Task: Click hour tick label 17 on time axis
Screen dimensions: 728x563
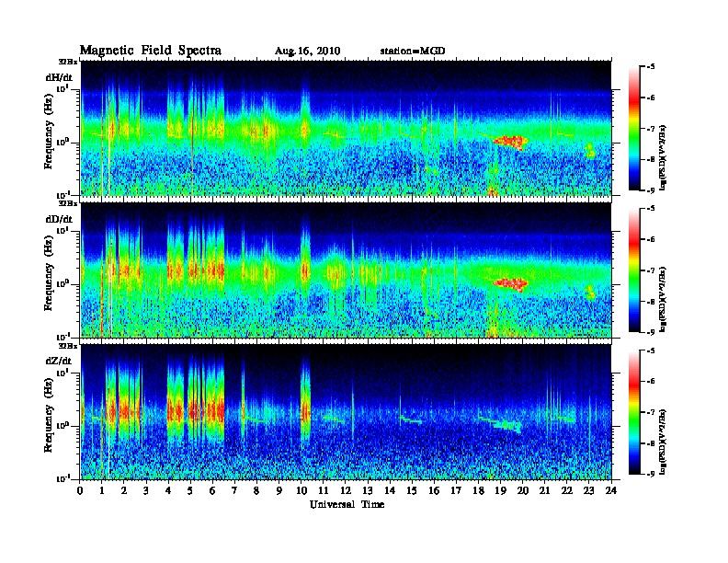Action: 456,491
